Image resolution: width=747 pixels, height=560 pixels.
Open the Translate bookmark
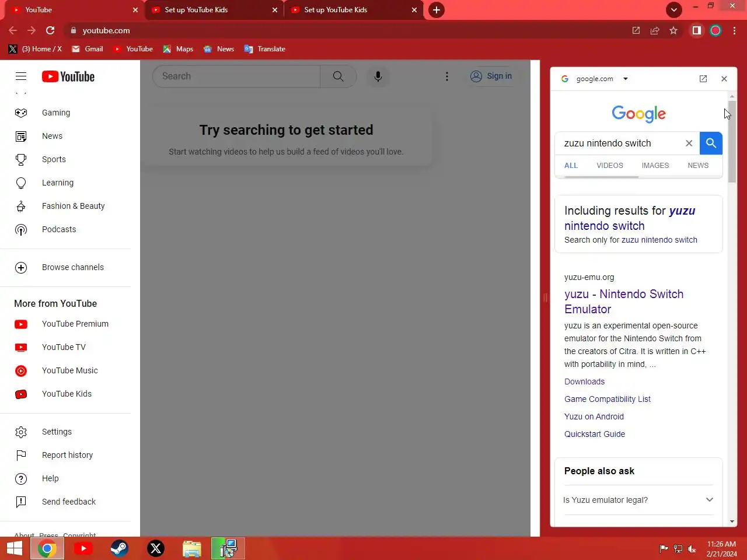tap(265, 49)
